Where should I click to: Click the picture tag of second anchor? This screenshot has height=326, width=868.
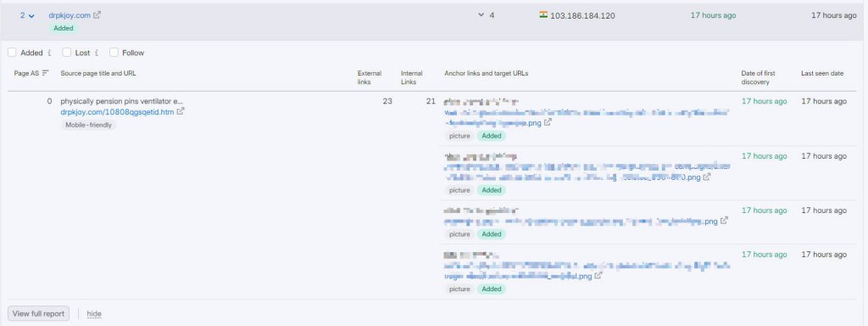pos(459,190)
